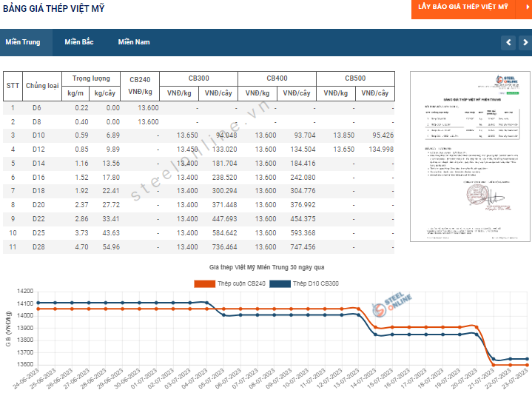Click the 94.048 price cell

coord(226,135)
